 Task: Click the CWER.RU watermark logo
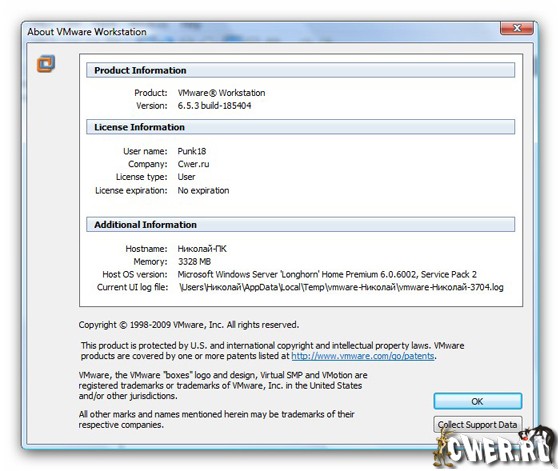click(495, 448)
